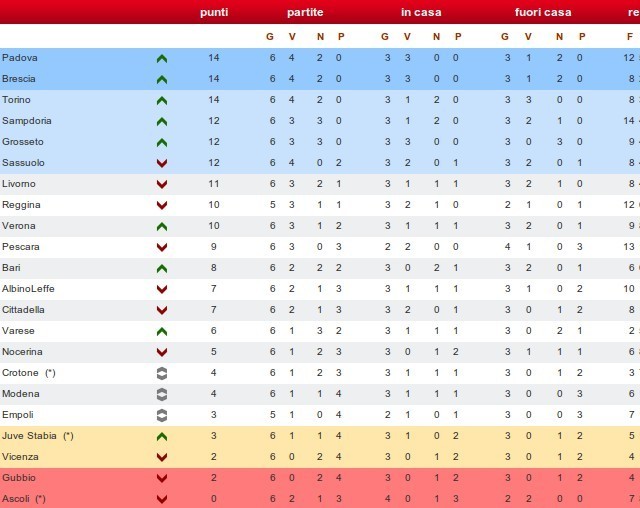Click the red down arrow beside Pescara
The image size is (640, 508).
162,247
